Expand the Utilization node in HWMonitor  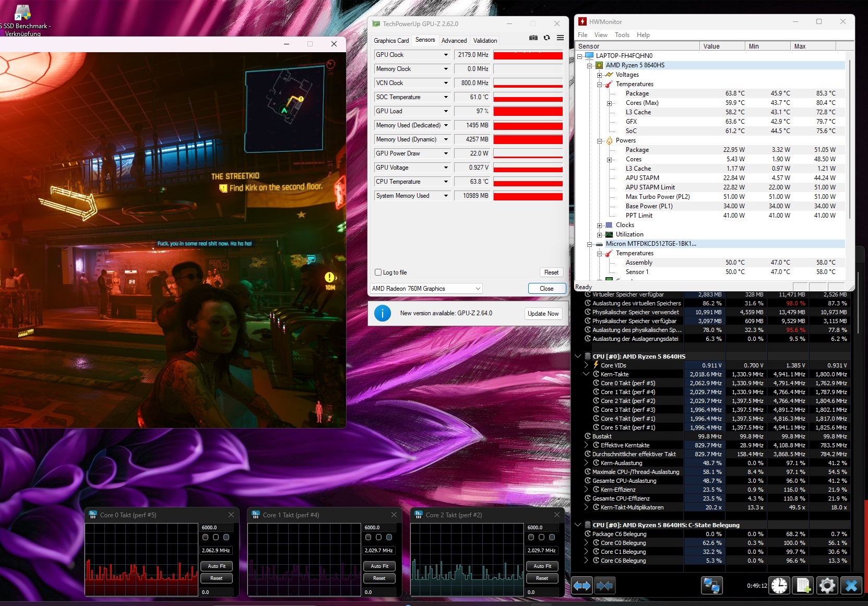[600, 234]
